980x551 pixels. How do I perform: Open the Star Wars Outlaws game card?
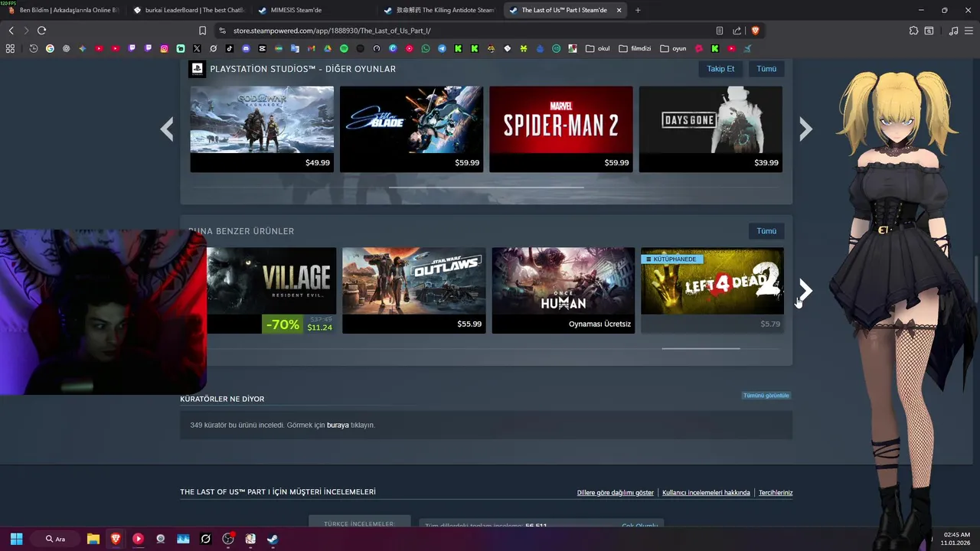[413, 290]
